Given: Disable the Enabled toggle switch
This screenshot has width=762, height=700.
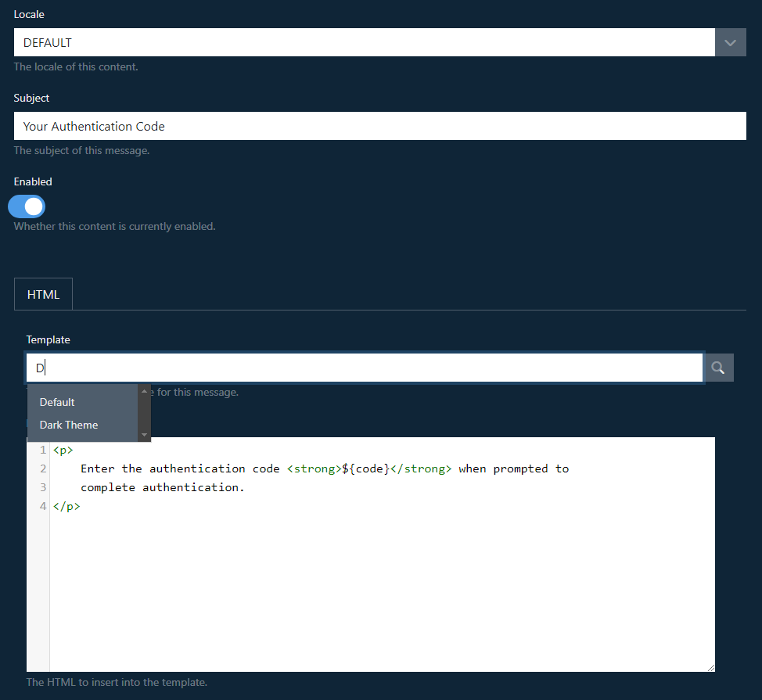Looking at the screenshot, I should pos(27,206).
